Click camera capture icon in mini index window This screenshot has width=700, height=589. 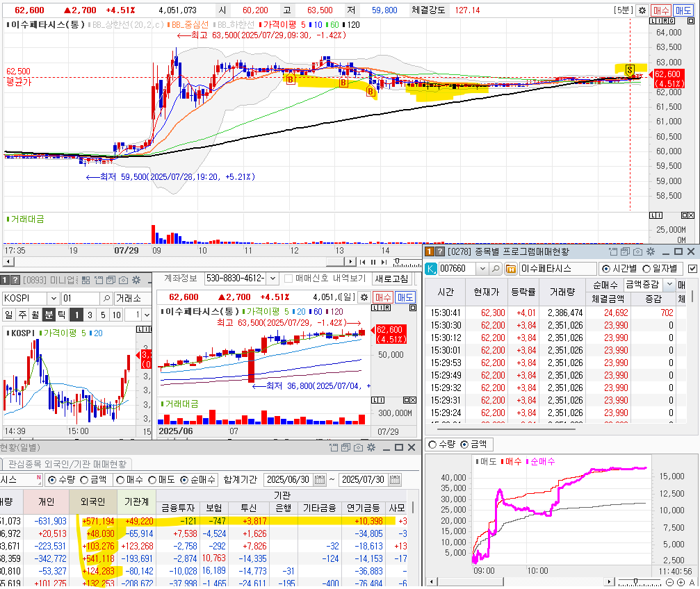pyautogui.click(x=123, y=280)
